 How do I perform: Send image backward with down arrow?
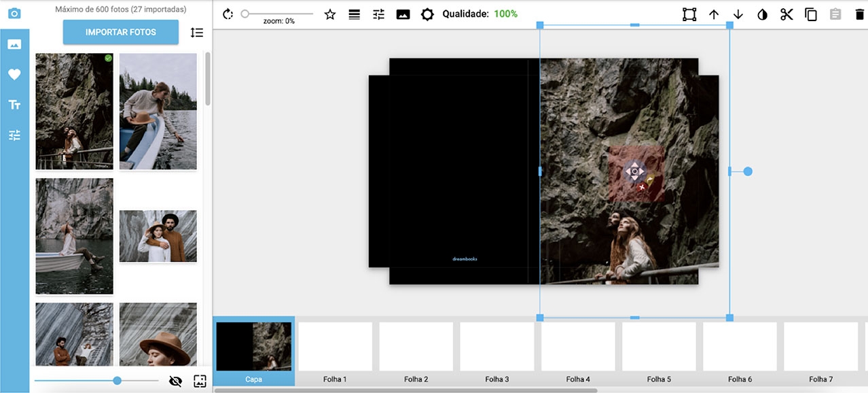click(738, 14)
